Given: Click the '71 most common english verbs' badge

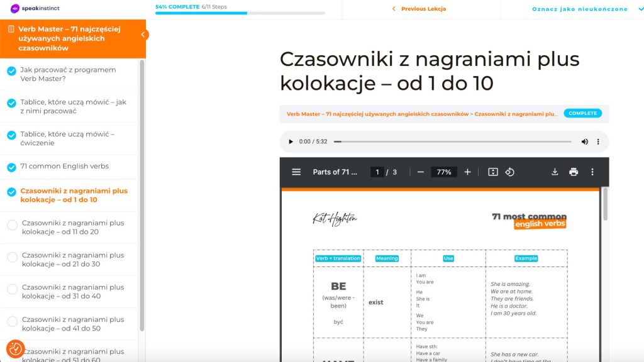Looking at the screenshot, I should click(530, 221).
